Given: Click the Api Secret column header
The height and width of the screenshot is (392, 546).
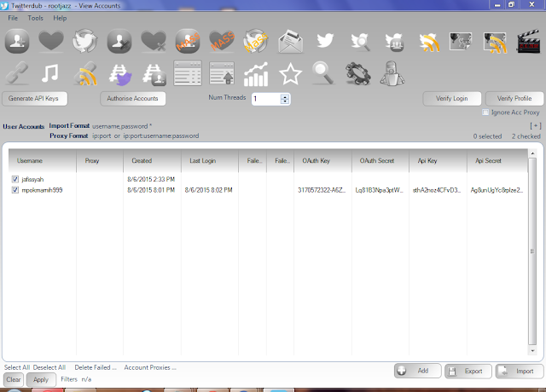Looking at the screenshot, I should tap(497, 161).
